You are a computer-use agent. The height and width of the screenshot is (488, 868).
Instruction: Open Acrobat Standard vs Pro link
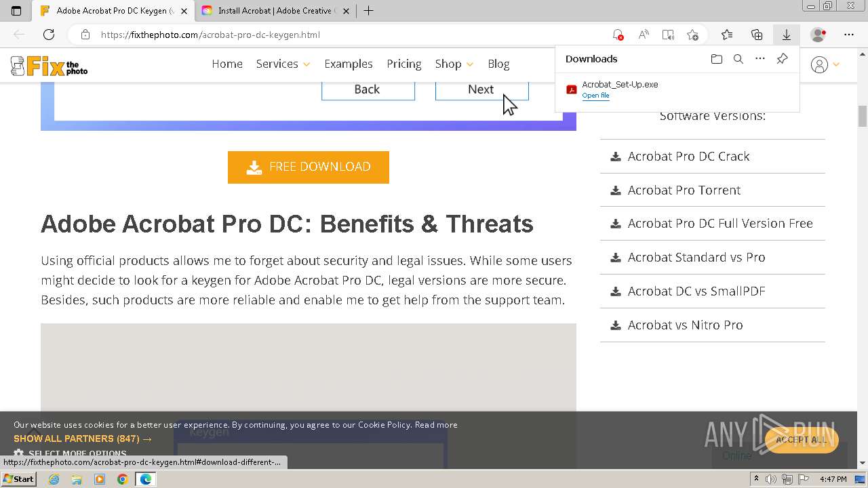click(x=696, y=257)
